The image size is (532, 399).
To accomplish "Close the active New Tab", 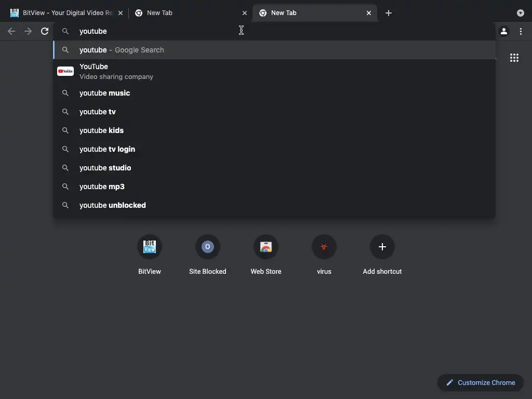I will 369,13.
